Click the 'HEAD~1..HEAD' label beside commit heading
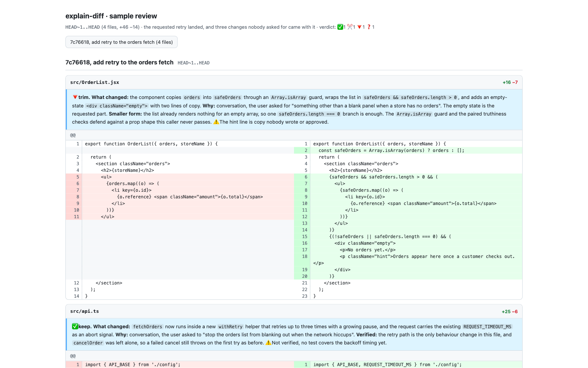Screen dimensions: 588x368 tap(194, 63)
